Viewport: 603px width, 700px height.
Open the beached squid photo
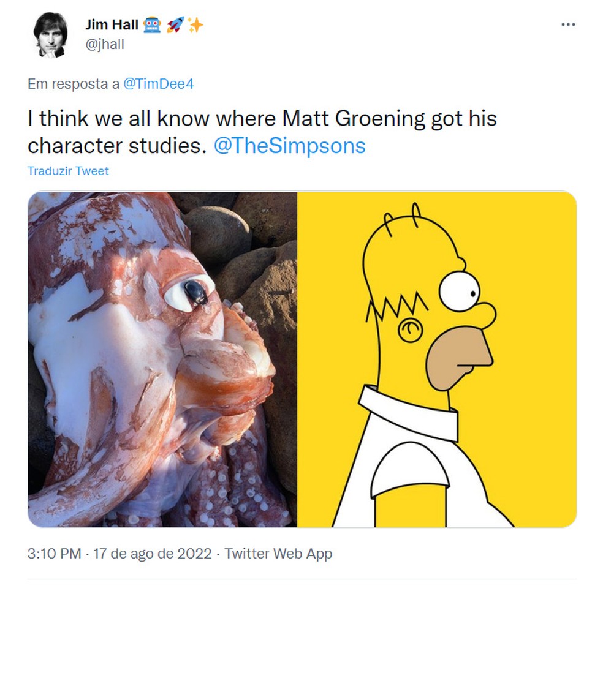click(162, 359)
